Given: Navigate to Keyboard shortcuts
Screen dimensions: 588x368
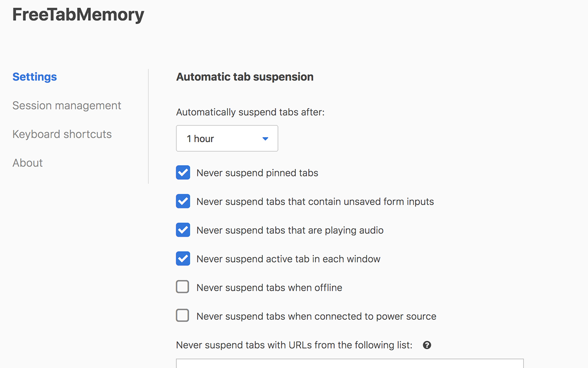Looking at the screenshot, I should point(62,134).
